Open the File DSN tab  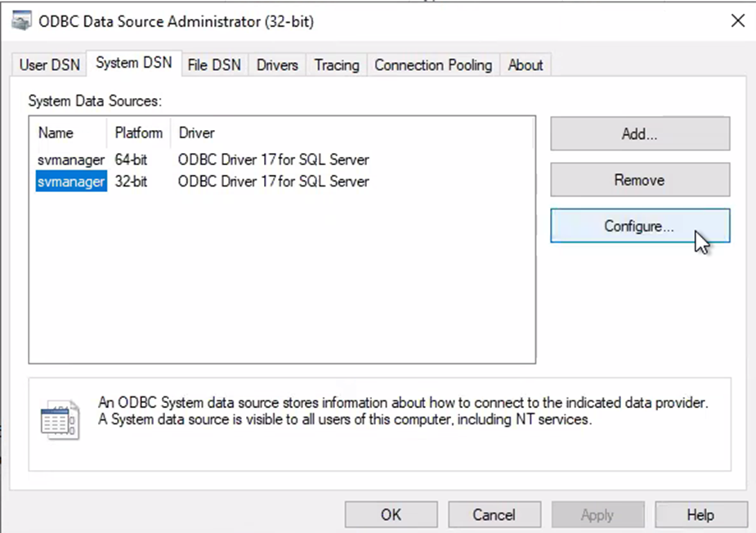point(214,65)
